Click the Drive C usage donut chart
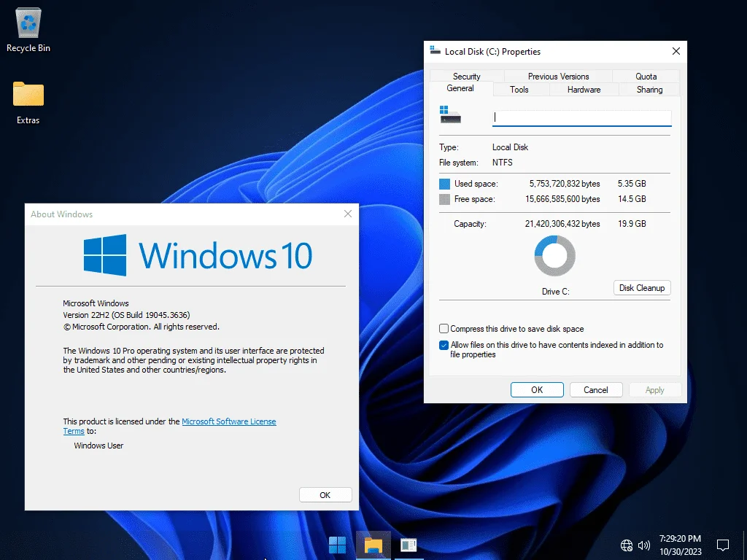The width and height of the screenshot is (747, 560). [554, 256]
